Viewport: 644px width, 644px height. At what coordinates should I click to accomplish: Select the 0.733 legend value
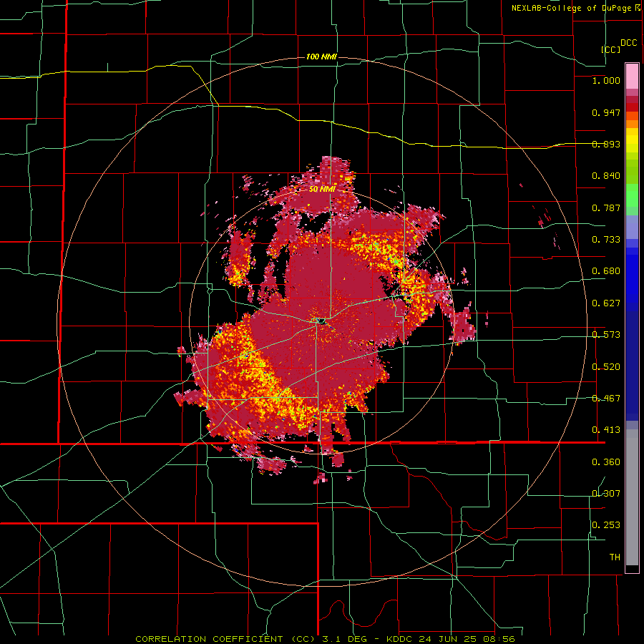click(606, 240)
